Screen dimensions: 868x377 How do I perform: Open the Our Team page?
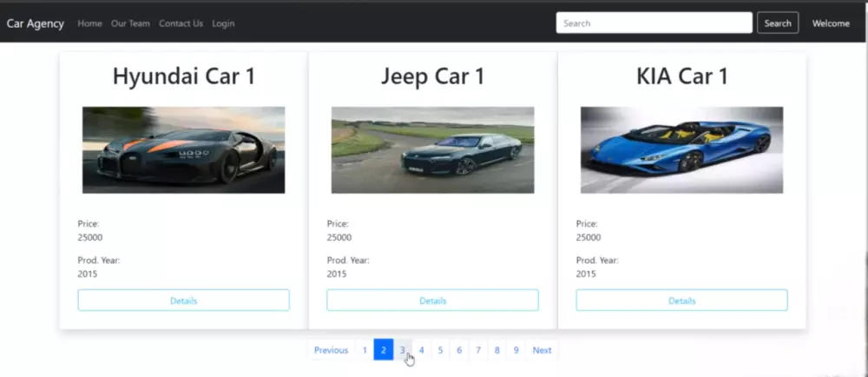click(x=130, y=23)
